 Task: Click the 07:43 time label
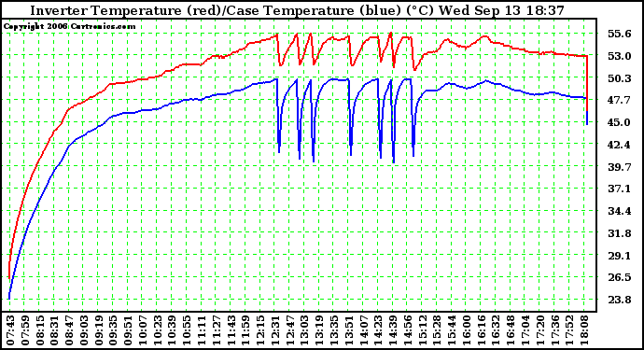pyautogui.click(x=9, y=330)
